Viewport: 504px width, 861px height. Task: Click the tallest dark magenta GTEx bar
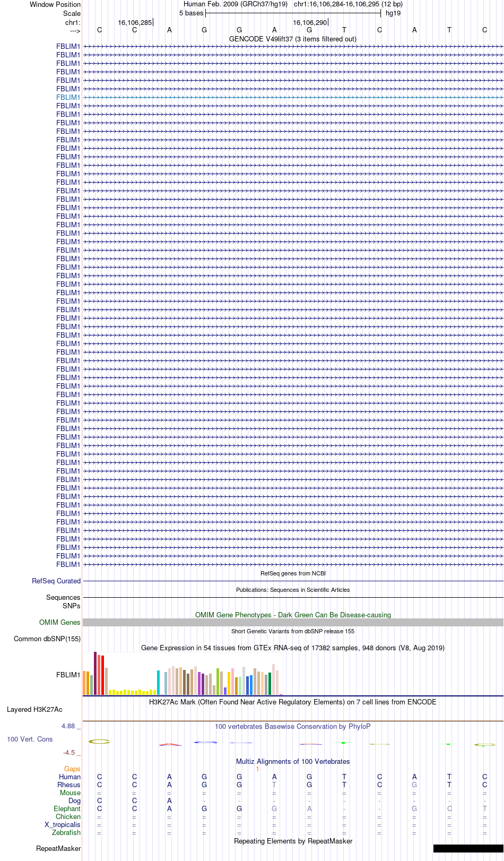tap(95, 673)
